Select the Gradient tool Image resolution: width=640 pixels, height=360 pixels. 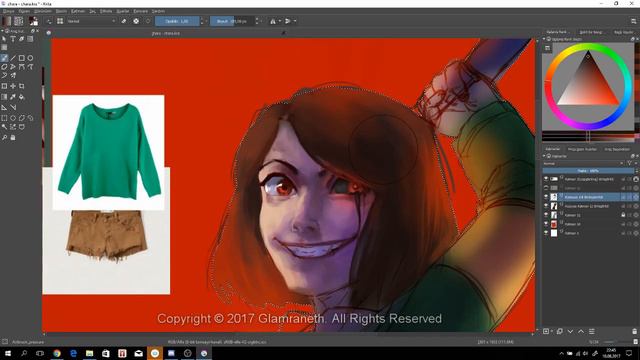4,97
